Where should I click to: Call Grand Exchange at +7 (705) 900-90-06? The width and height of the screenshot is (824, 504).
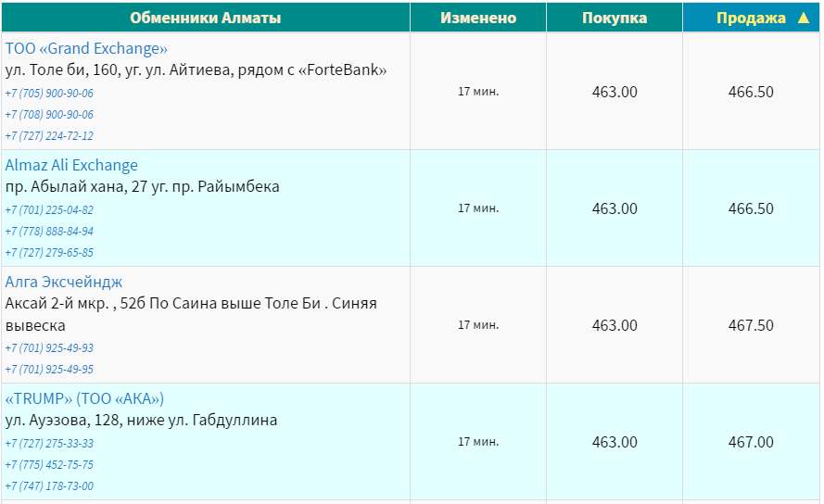click(x=49, y=93)
